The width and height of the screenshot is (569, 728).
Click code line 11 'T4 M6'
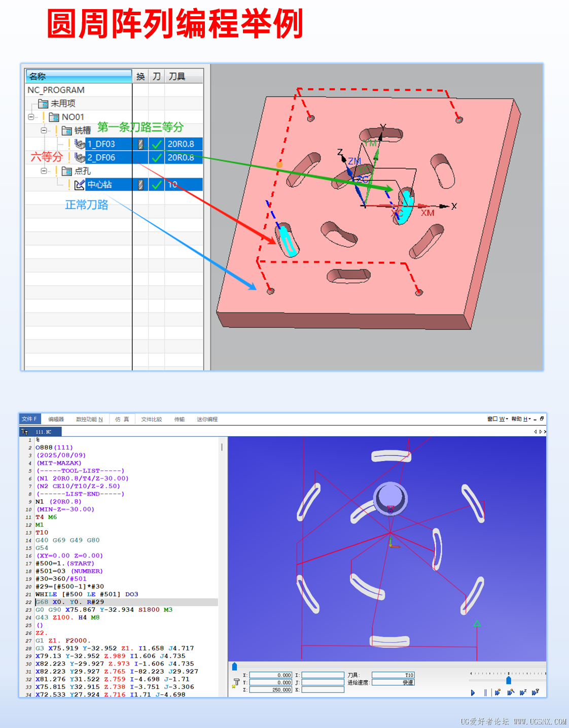46,517
